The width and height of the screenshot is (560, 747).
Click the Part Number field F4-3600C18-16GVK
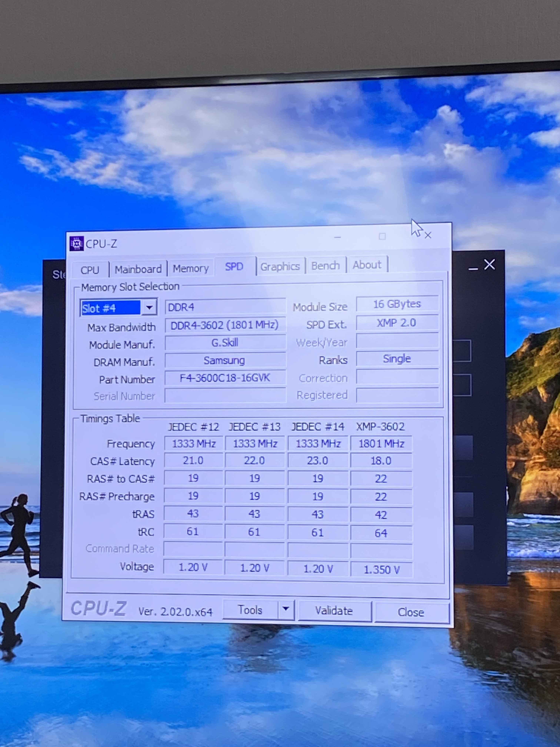(225, 378)
